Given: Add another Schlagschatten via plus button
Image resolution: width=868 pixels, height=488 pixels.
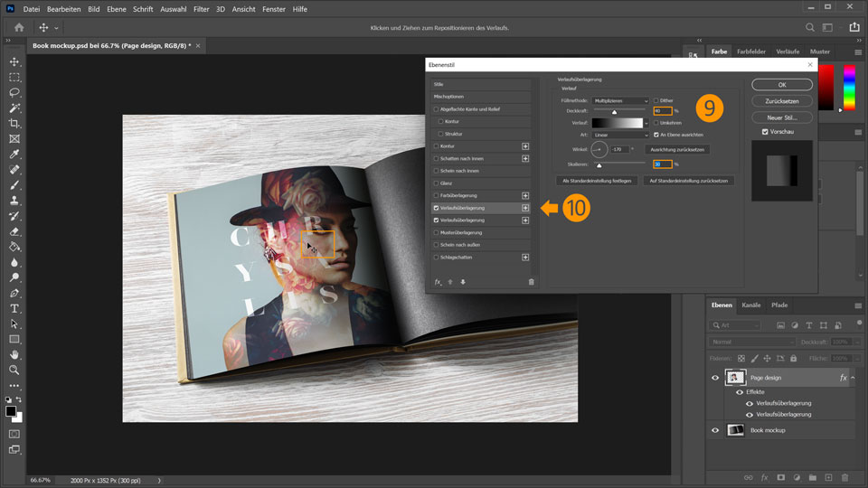Looking at the screenshot, I should tap(525, 258).
